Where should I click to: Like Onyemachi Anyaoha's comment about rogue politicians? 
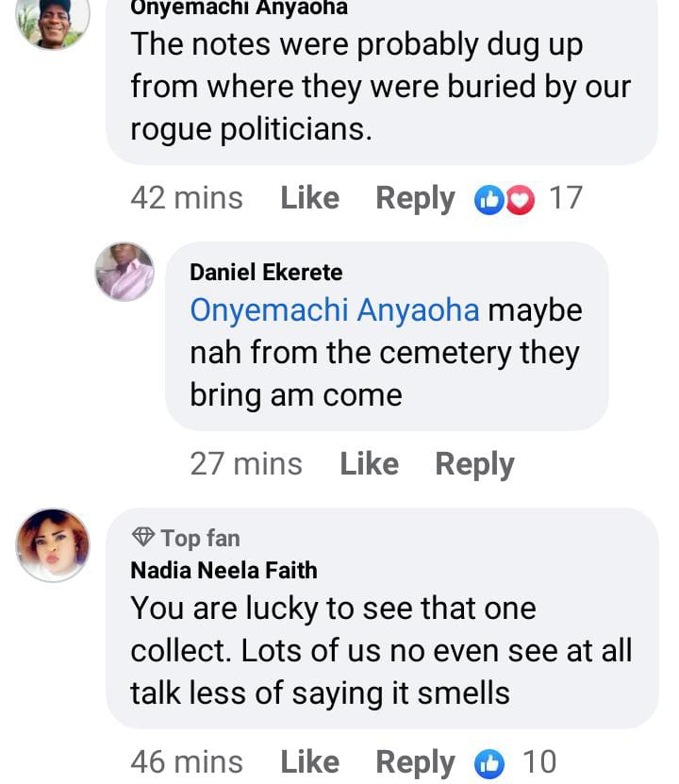click(x=309, y=198)
